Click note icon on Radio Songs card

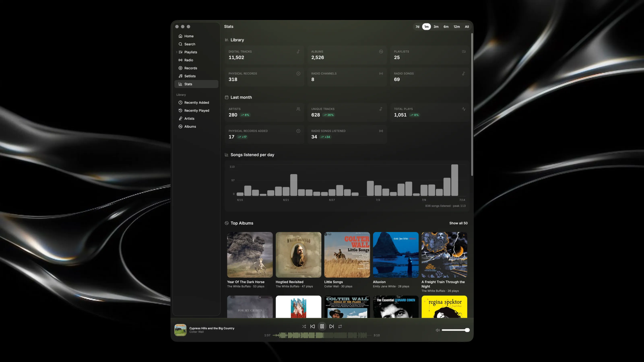(464, 74)
